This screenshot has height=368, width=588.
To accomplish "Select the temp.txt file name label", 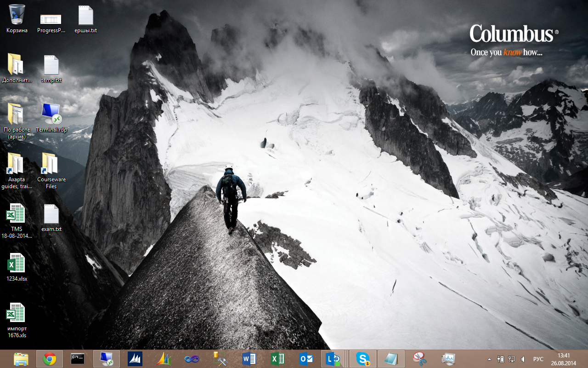I will tap(51, 80).
